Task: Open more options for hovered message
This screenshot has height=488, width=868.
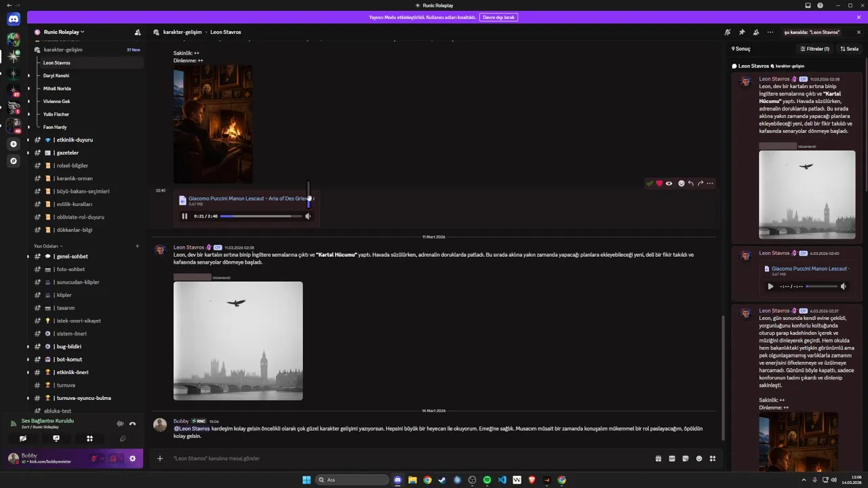Action: (710, 184)
